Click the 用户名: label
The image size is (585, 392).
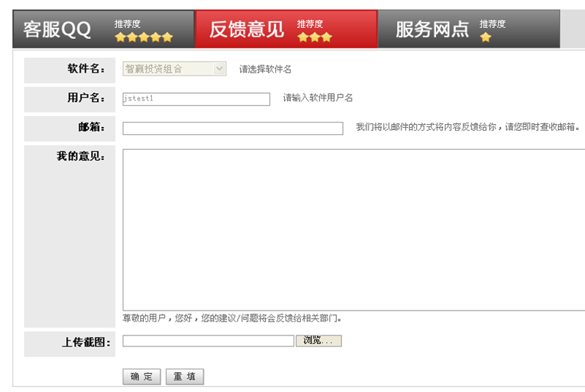[x=86, y=98]
